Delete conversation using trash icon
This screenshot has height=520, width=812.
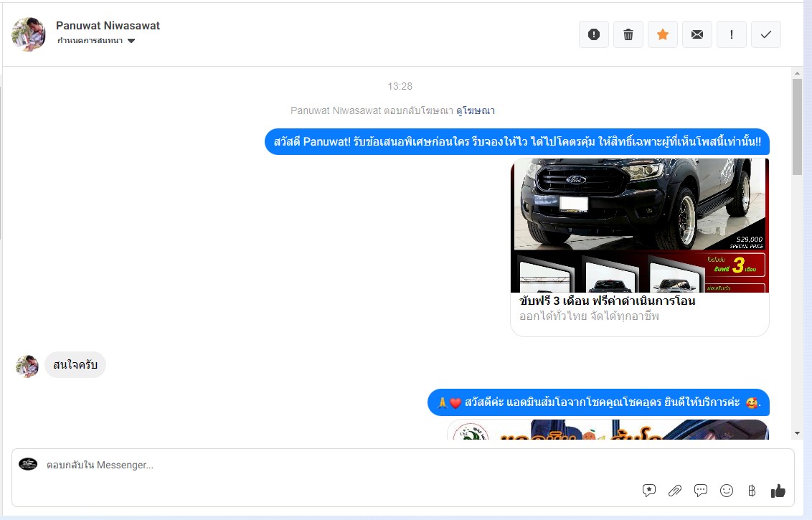(x=628, y=34)
